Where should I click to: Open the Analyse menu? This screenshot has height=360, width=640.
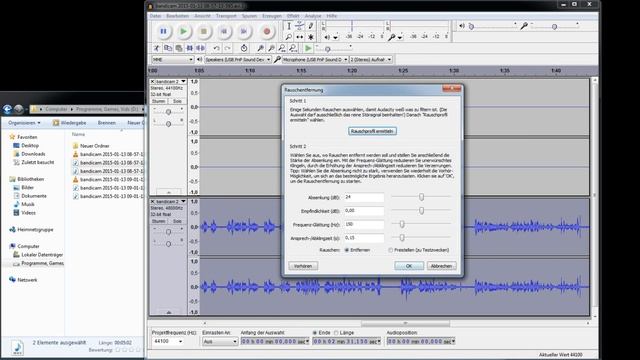pos(313,16)
